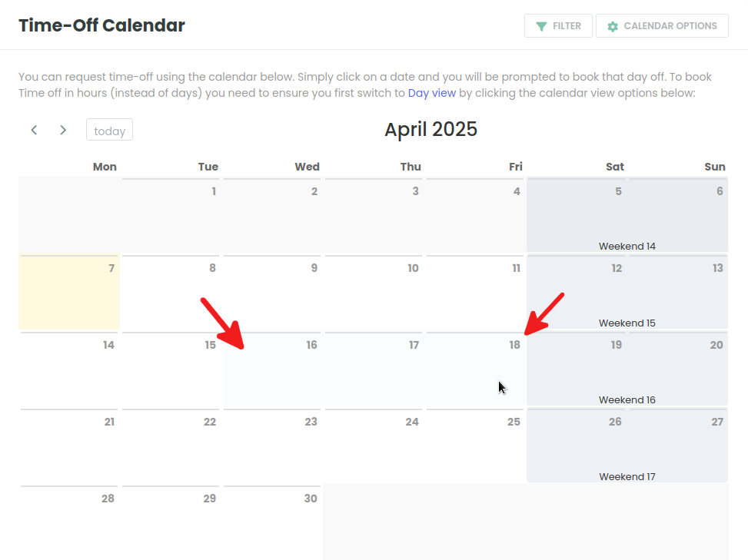Select Monday April 21 cell

pyautogui.click(x=69, y=446)
